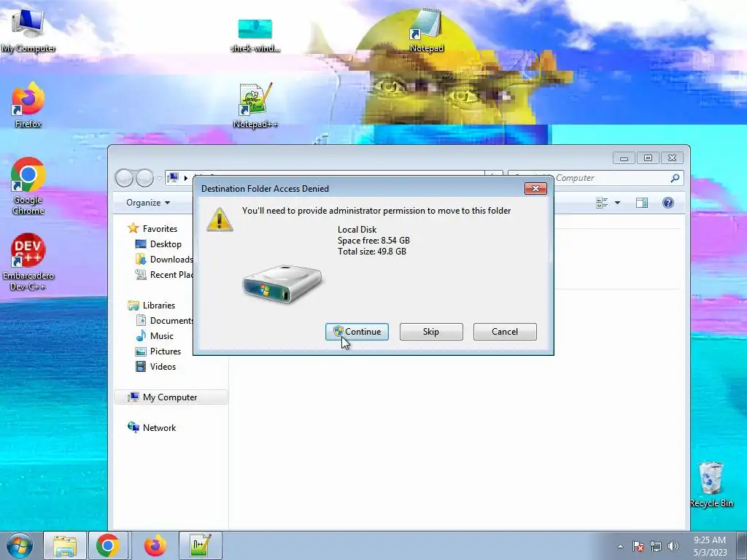Open the Organize dropdown menu
This screenshot has width=747, height=560.
pyautogui.click(x=148, y=203)
